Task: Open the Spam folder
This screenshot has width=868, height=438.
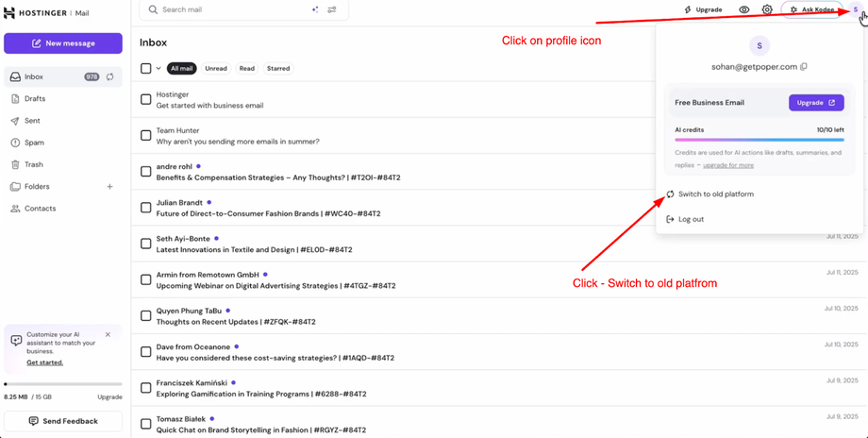Action: pos(63,143)
